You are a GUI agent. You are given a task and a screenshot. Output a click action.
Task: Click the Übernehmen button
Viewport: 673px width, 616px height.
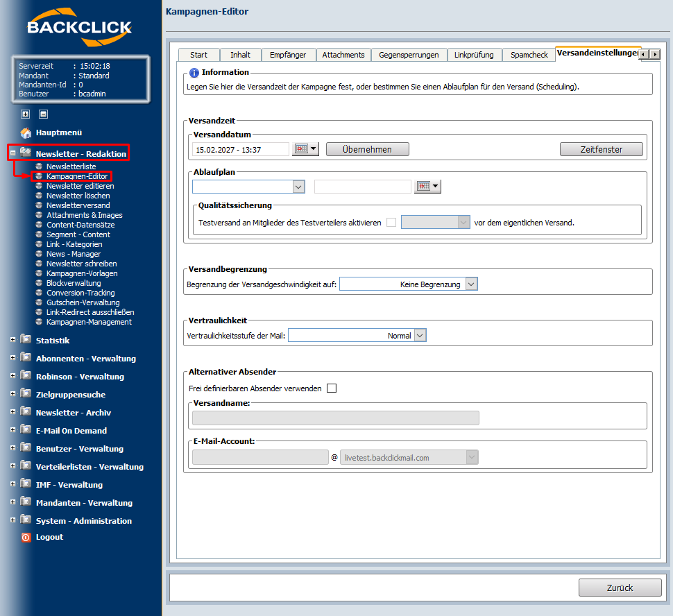click(x=367, y=149)
